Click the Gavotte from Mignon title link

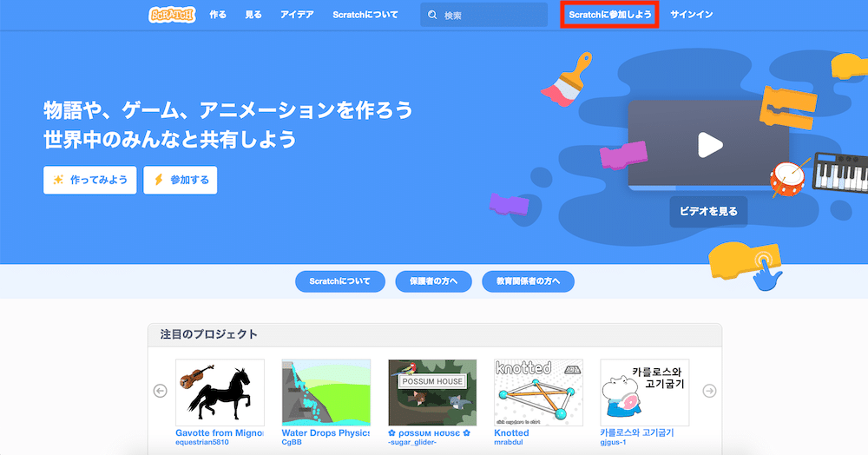220,433
